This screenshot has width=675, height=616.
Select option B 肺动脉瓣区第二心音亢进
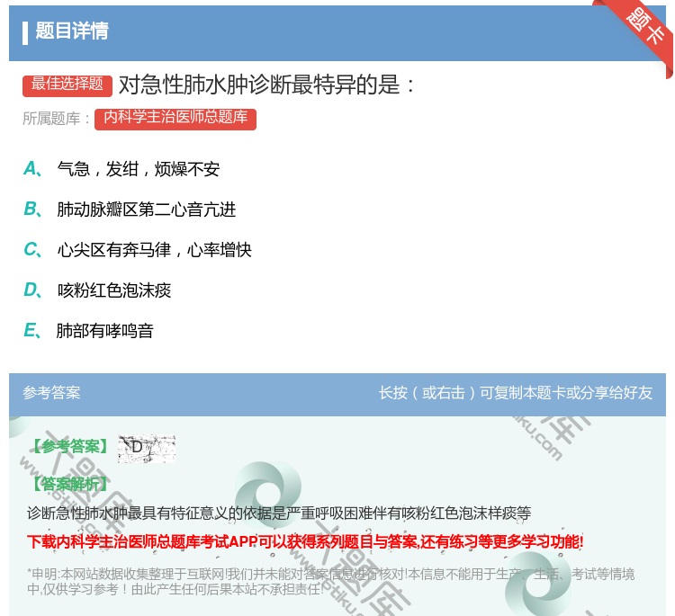[x=130, y=210]
